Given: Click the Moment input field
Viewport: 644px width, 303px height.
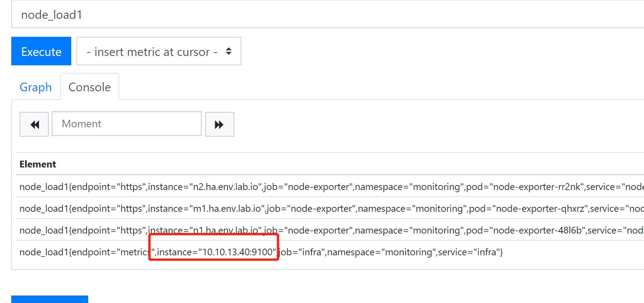Looking at the screenshot, I should coord(127,124).
